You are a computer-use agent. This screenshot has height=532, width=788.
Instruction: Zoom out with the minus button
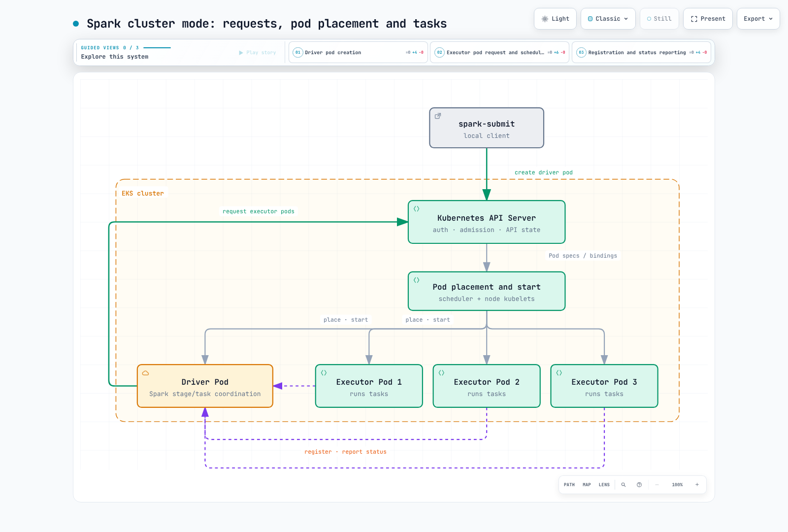657,485
